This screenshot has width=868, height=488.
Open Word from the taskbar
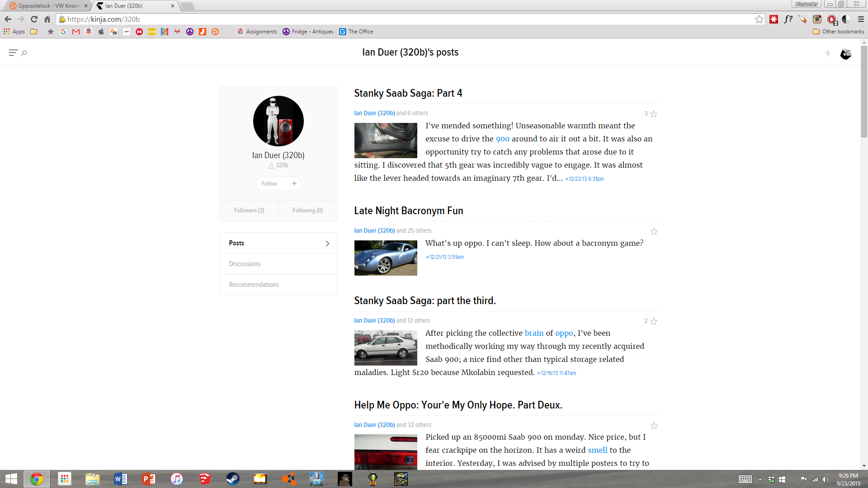(x=121, y=479)
